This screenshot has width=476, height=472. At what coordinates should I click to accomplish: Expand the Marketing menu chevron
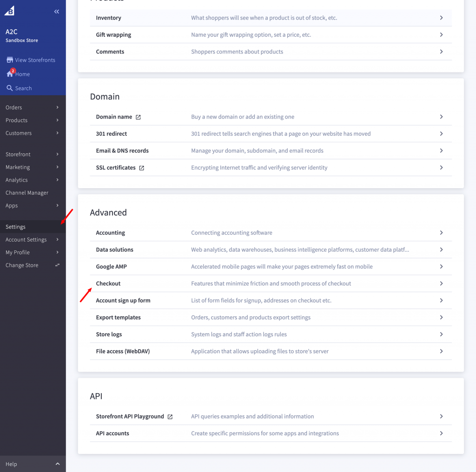pyautogui.click(x=57, y=167)
